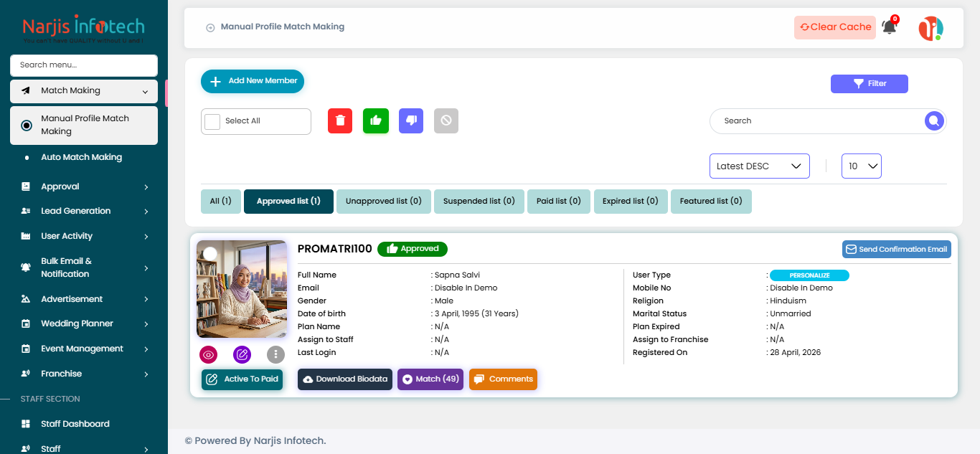Click the Add New Member button
The width and height of the screenshot is (980, 454).
click(253, 81)
